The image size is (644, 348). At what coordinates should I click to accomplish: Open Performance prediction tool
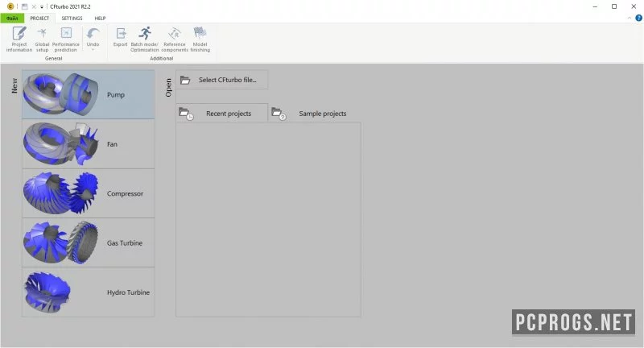click(66, 39)
